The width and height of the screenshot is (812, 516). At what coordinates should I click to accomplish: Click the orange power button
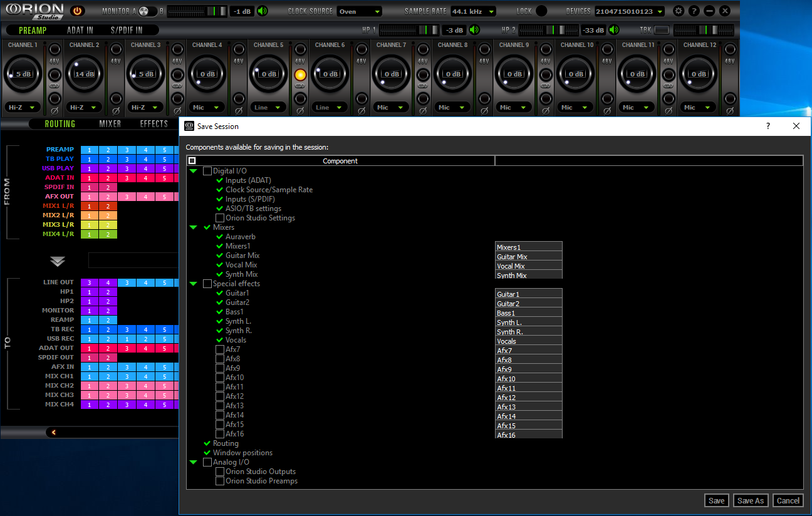[x=77, y=11]
